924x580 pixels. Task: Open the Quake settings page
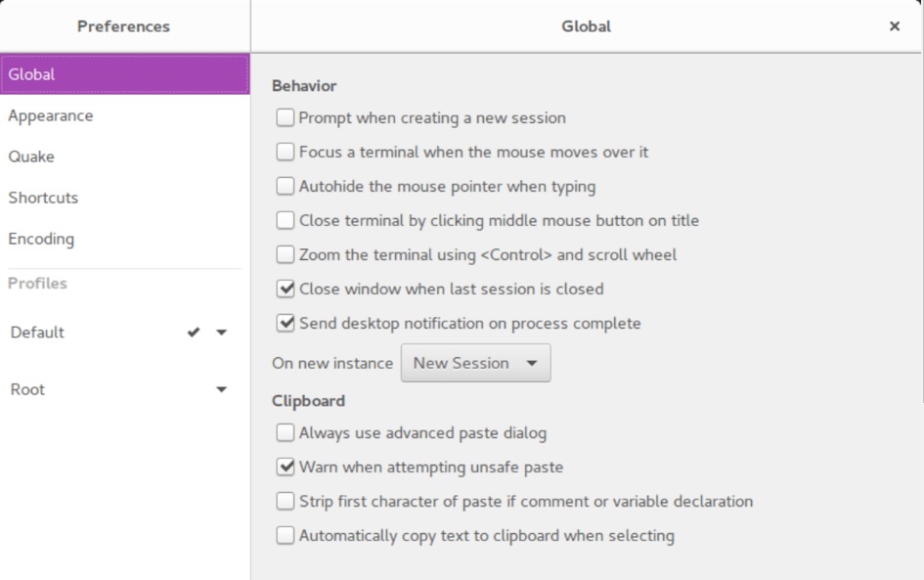tap(31, 156)
